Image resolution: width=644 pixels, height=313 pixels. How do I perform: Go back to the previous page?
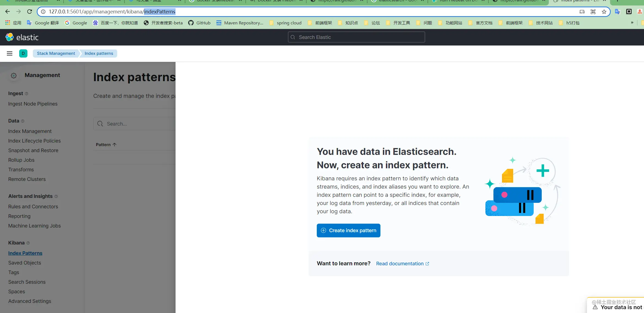7,12
